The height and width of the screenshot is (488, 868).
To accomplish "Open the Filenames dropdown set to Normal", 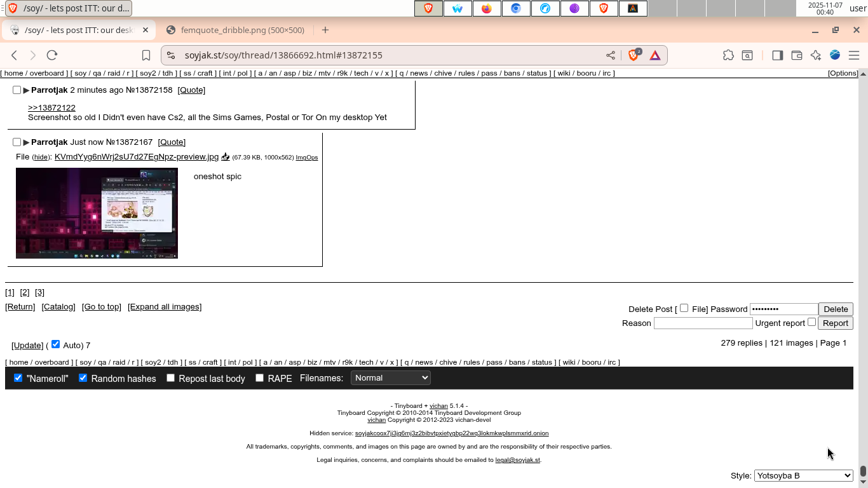I will (390, 378).
